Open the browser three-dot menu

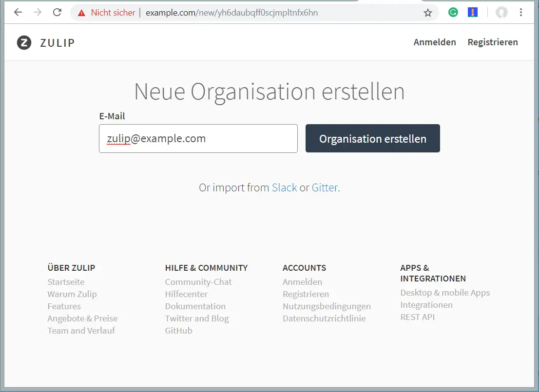[x=521, y=13]
